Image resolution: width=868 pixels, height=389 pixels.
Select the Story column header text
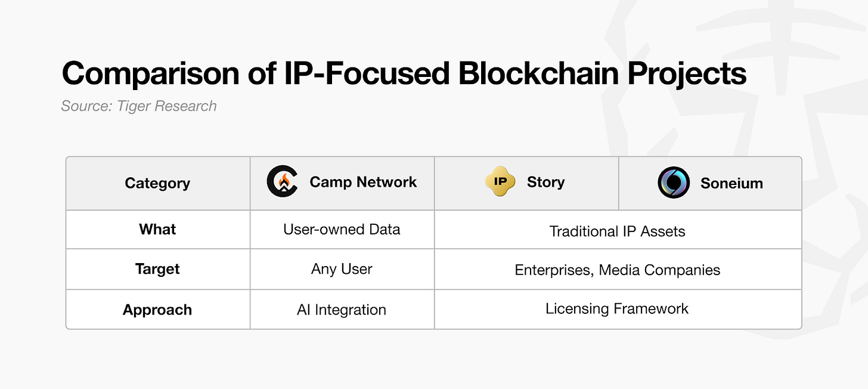(x=545, y=182)
